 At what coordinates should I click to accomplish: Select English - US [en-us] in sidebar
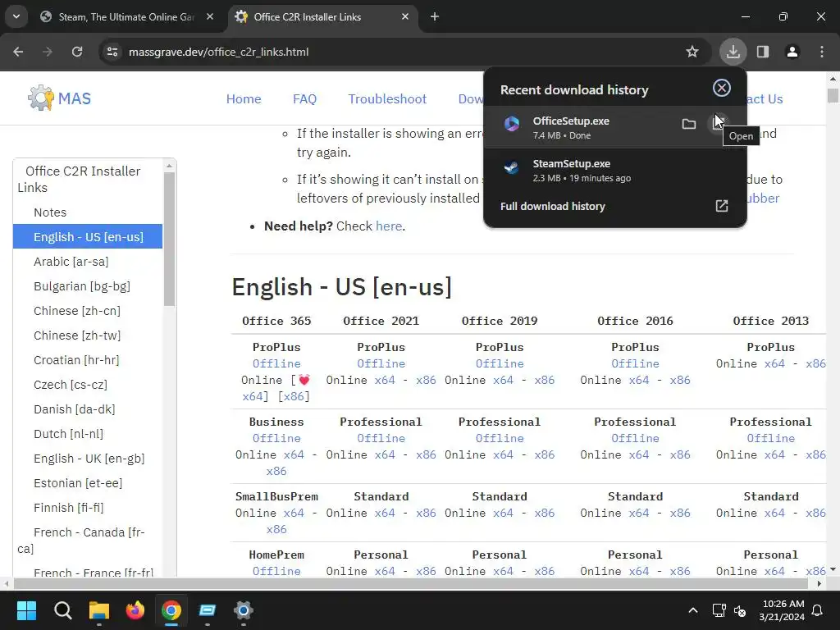coord(88,237)
